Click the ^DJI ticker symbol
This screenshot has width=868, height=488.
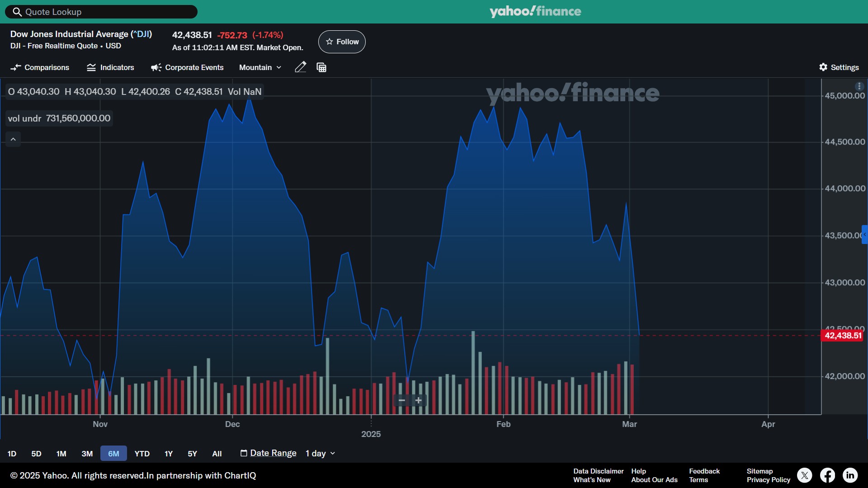click(x=142, y=34)
